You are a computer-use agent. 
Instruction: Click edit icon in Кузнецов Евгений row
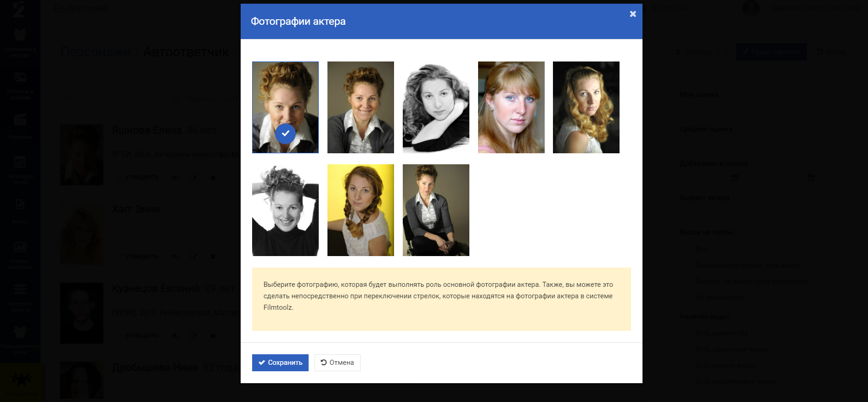pos(193,335)
